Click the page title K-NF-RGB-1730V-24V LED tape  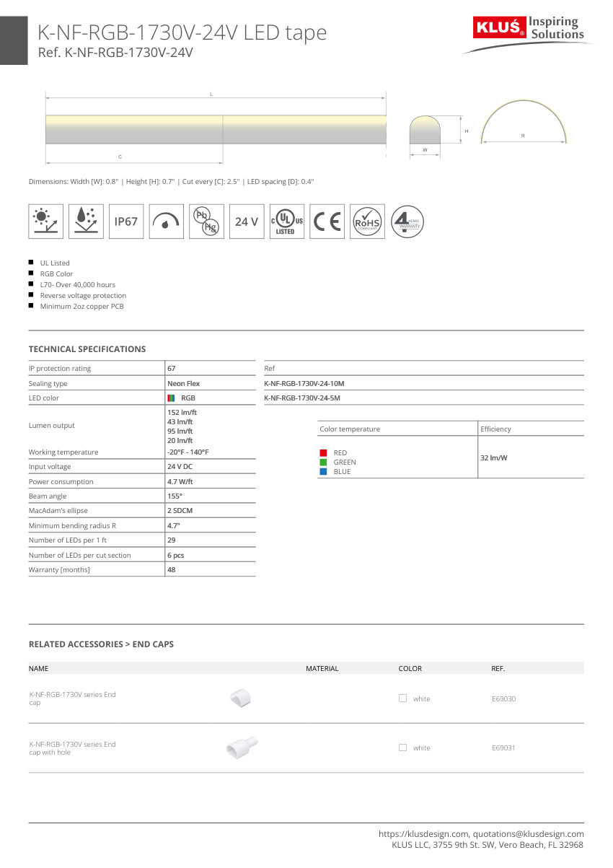pyautogui.click(x=182, y=32)
